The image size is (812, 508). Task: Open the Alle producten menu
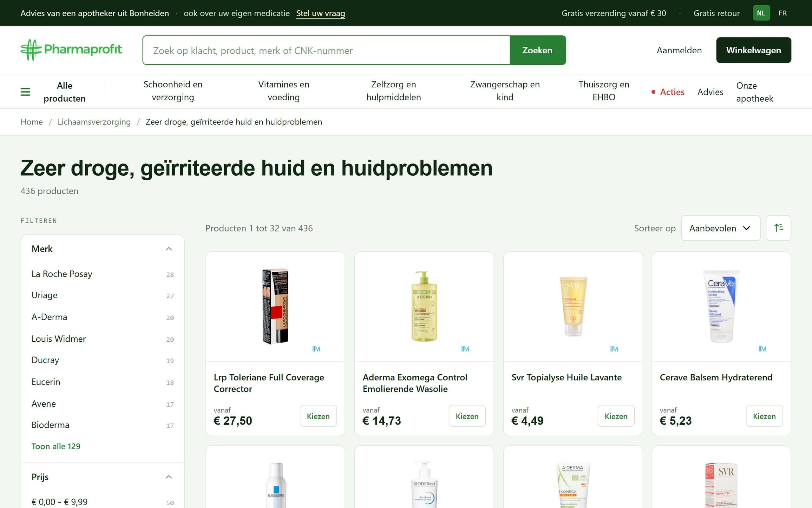64,92
